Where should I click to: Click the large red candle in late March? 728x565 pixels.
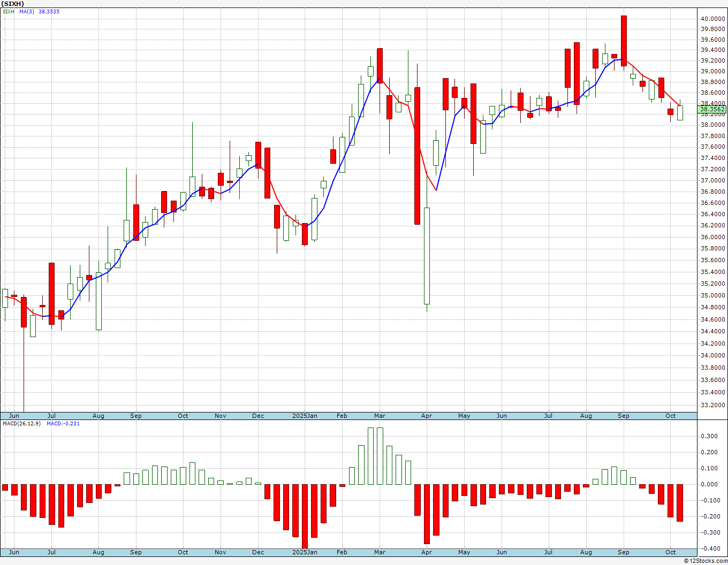pos(417,156)
